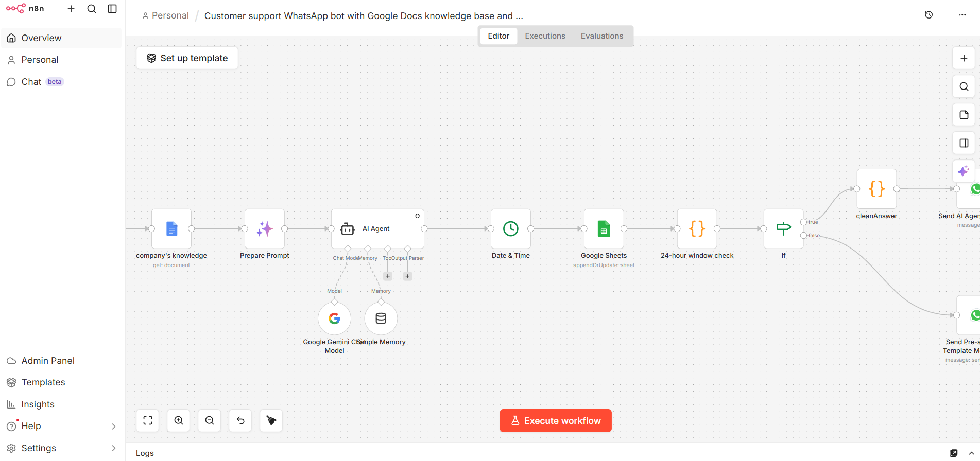Select the company's knowledge Google Docs node

171,228
